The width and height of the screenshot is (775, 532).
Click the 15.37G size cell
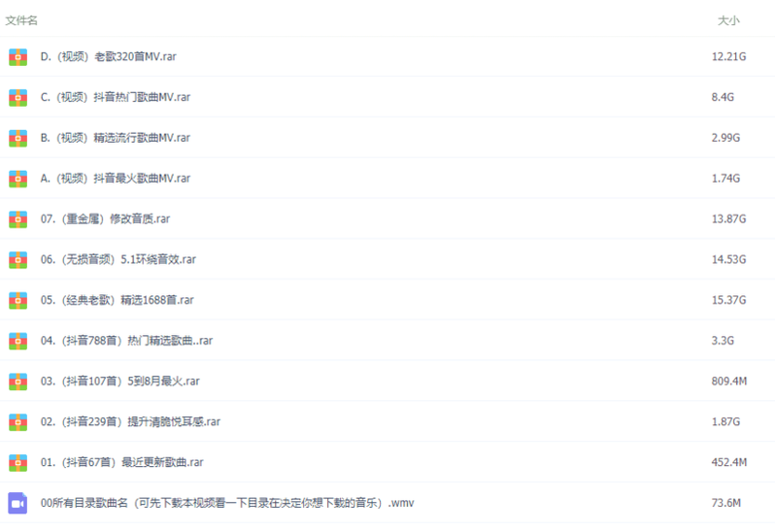728,300
